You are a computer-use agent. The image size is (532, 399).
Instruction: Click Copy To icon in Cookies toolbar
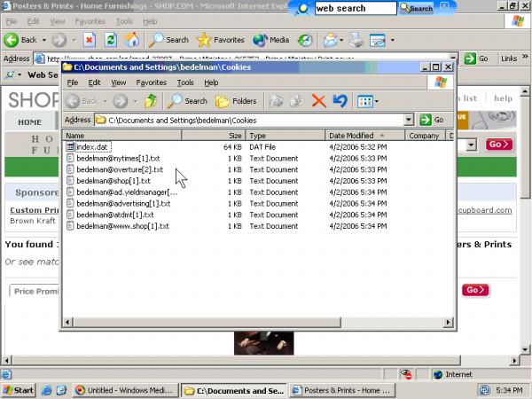pos(297,101)
